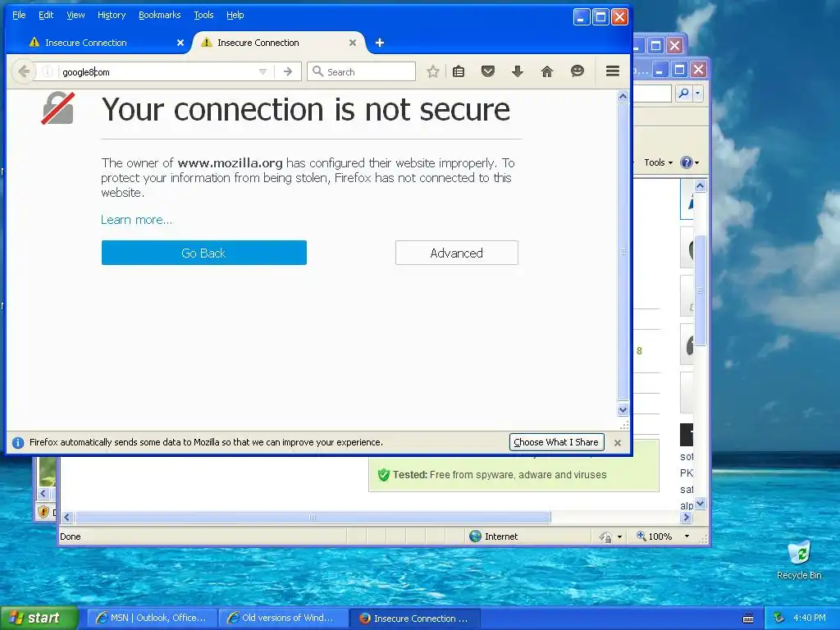Screen dimensions: 840x630
Task: Click the Internet zone globe icon
Action: pos(475,536)
